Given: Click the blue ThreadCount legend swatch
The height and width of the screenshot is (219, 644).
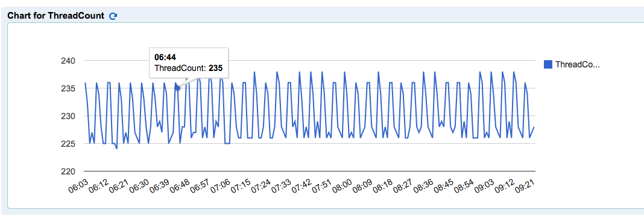Looking at the screenshot, I should 548,64.
